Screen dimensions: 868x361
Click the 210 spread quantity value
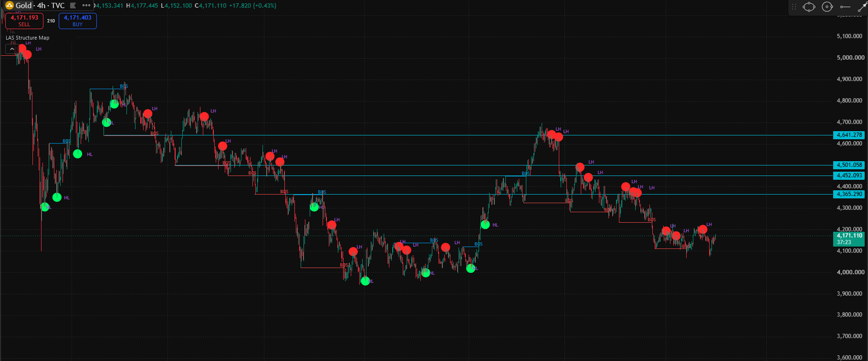tap(51, 21)
